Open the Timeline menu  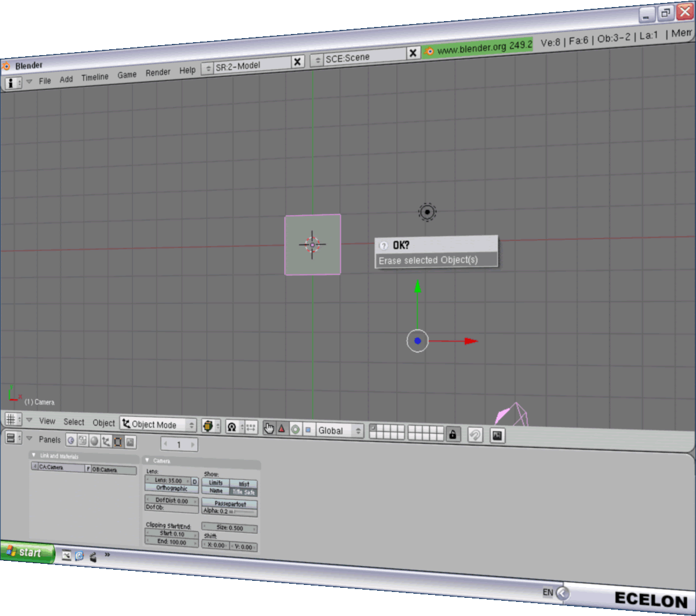[x=95, y=77]
